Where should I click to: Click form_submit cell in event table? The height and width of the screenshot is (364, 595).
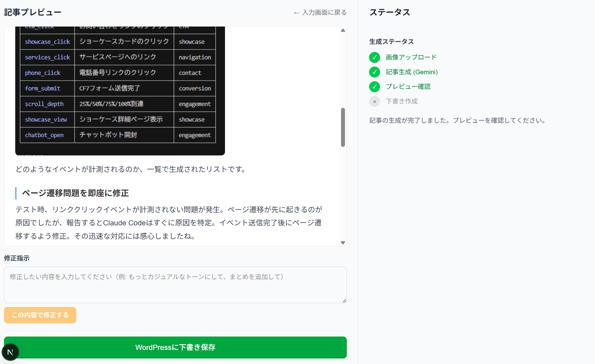pyautogui.click(x=42, y=89)
